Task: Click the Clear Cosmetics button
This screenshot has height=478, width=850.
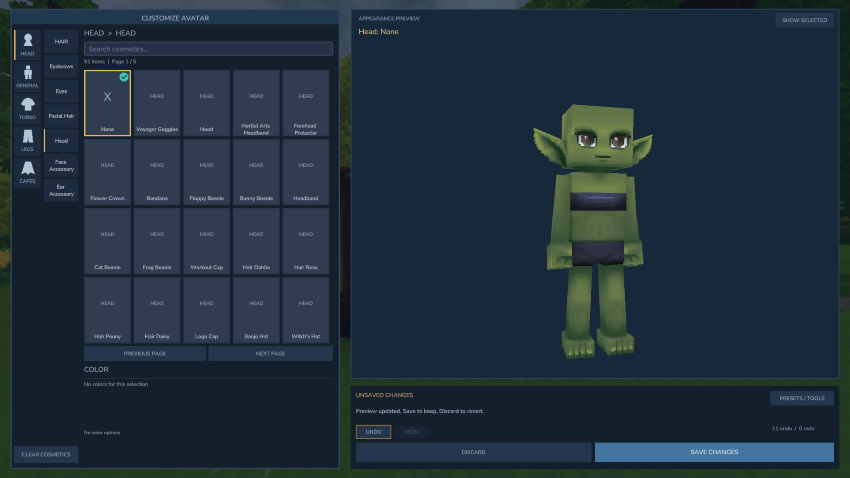Action: pos(46,455)
